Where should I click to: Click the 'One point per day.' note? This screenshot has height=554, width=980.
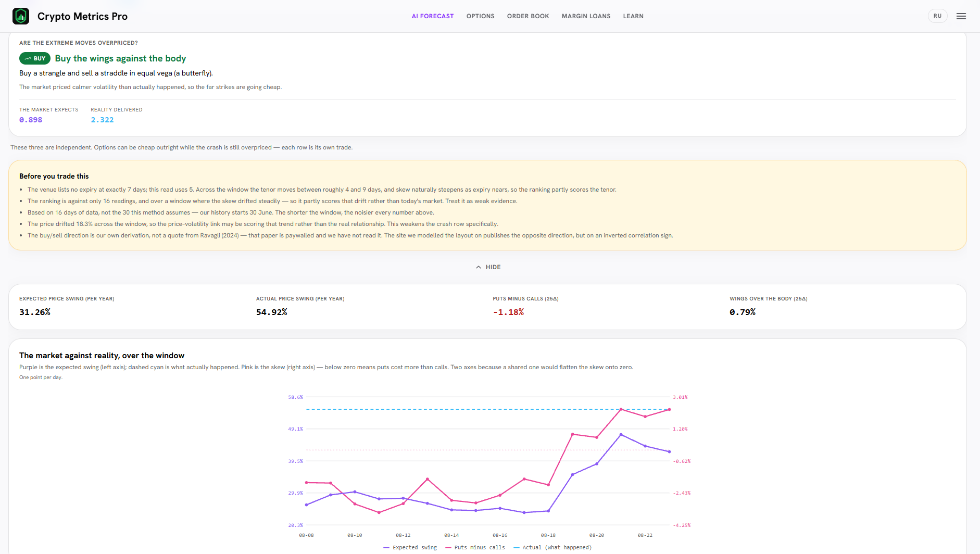click(41, 377)
